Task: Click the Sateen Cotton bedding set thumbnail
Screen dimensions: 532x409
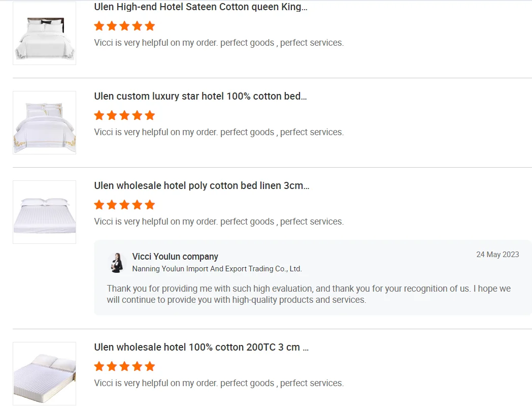Action: point(44,33)
